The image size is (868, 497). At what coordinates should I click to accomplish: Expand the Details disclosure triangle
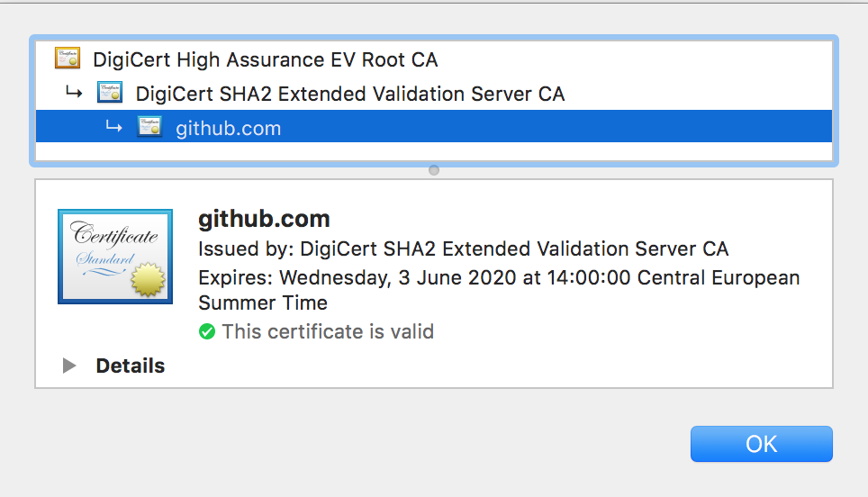coord(69,366)
